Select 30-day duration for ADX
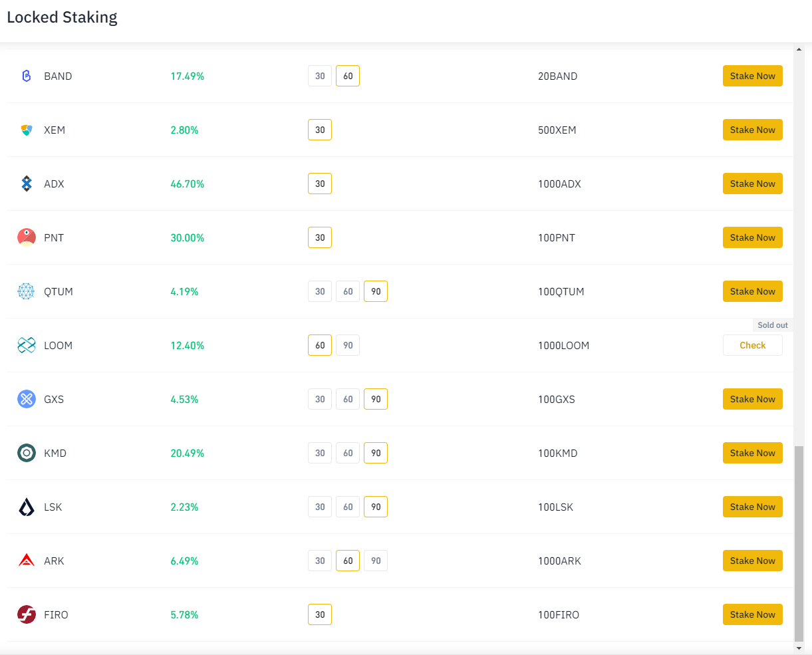 coord(320,184)
